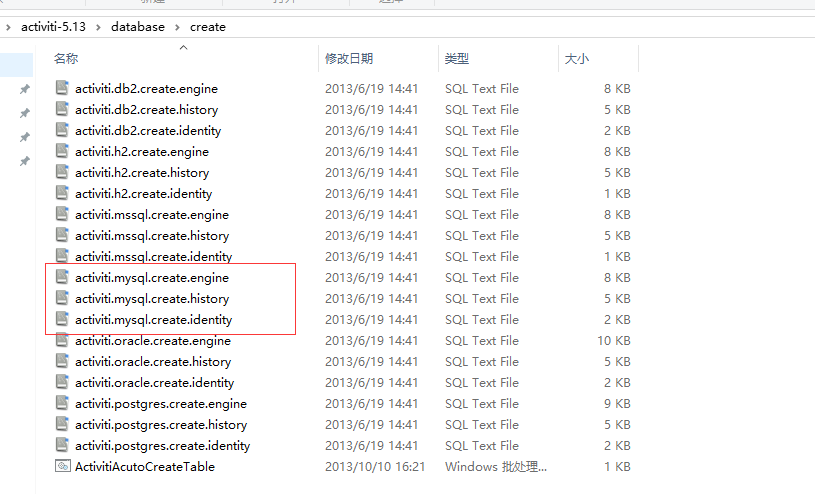Select file name activiti.mssql.create.identity
This screenshot has width=815, height=494.
(x=154, y=257)
